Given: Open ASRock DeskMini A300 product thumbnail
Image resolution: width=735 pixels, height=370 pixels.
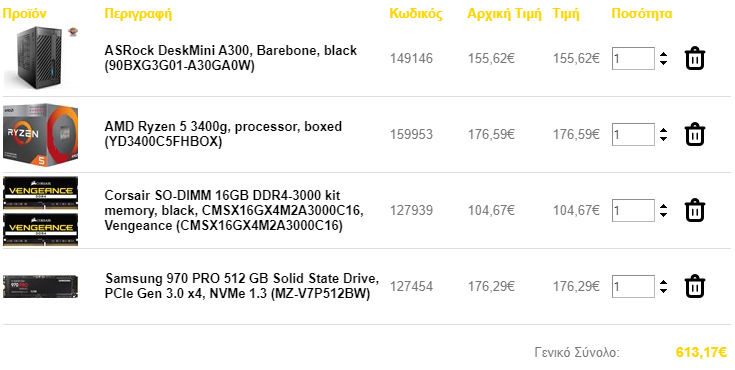Looking at the screenshot, I should tap(40, 58).
